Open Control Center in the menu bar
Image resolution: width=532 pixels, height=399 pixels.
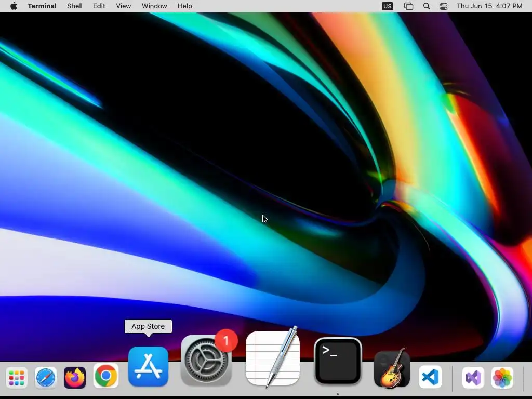pos(444,6)
